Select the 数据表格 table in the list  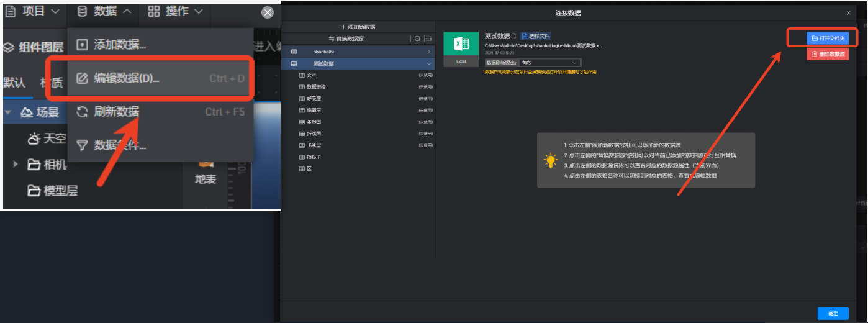tap(320, 87)
